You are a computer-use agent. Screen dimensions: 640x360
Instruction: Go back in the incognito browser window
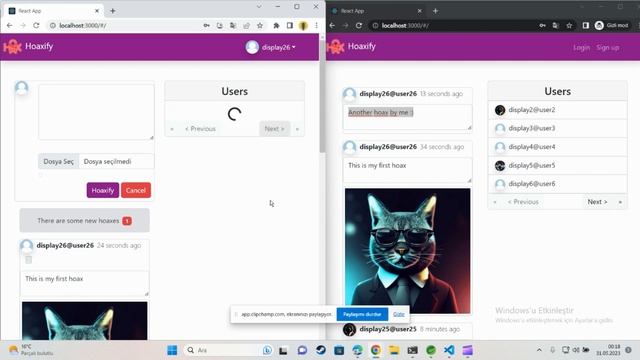(x=332, y=25)
